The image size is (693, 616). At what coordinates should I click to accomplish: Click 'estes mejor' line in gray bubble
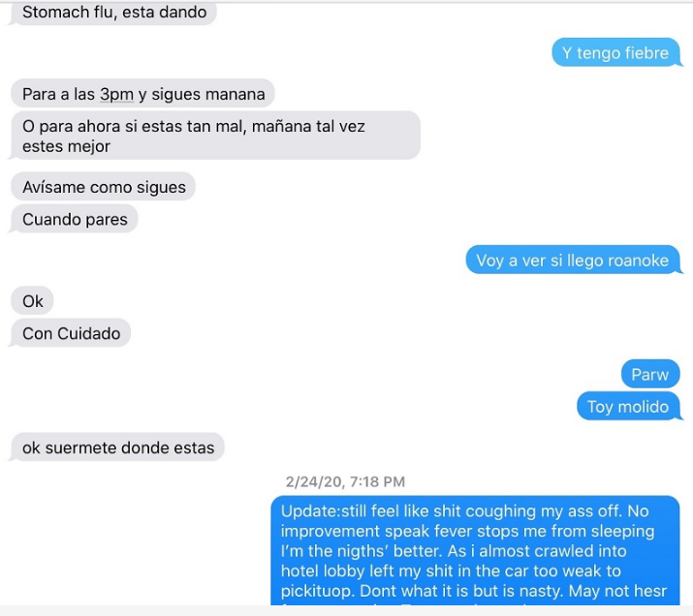point(66,146)
